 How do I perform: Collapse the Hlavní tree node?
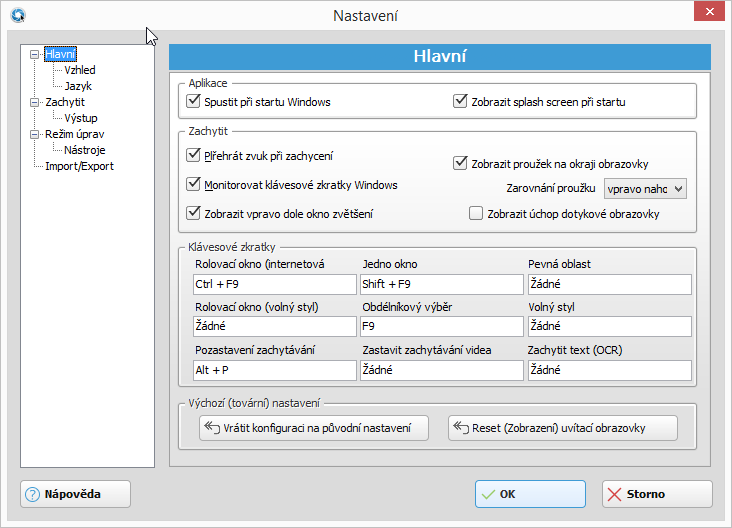(x=36, y=54)
